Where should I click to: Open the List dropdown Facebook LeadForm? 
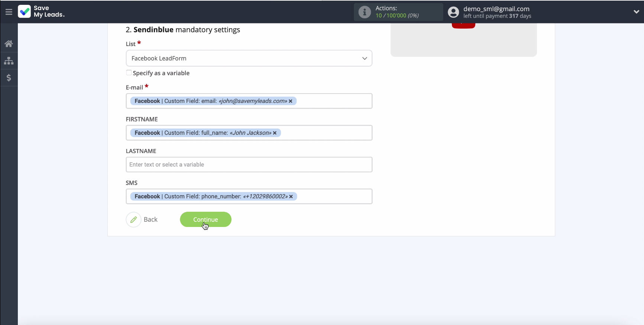[x=249, y=58]
